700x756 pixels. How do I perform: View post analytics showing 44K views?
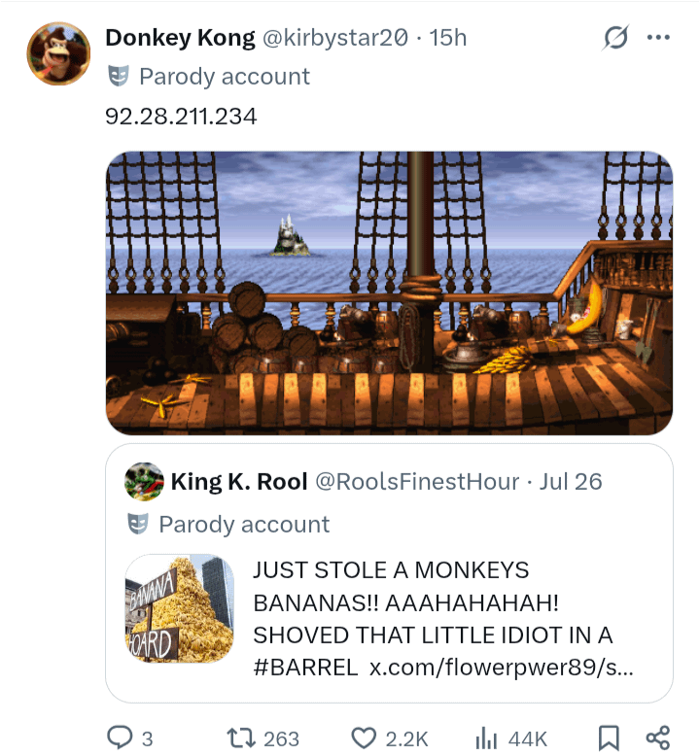point(486,738)
